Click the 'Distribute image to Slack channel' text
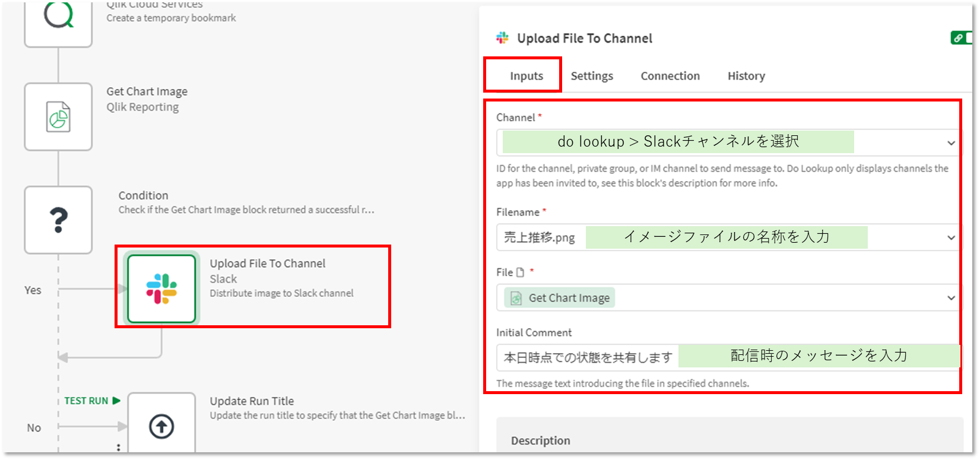 pyautogui.click(x=281, y=293)
